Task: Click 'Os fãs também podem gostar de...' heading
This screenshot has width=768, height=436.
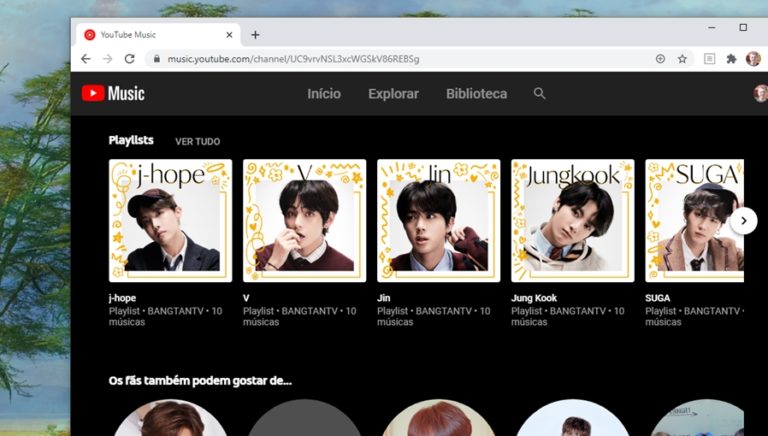Action: pyautogui.click(x=200, y=381)
